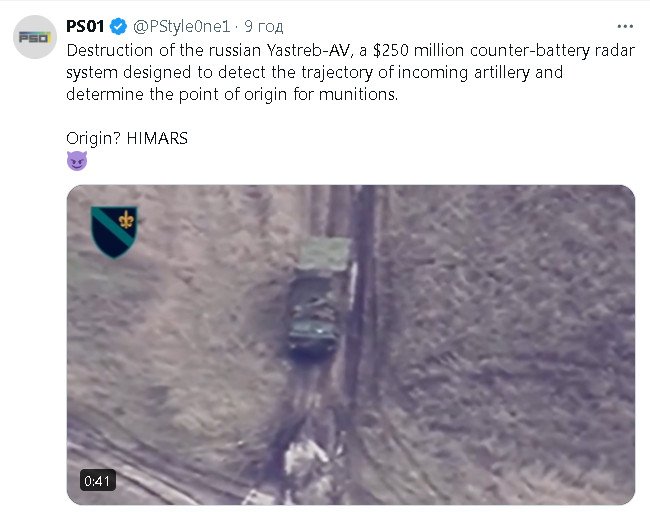Click the blue verified badge
650x515 pixels.
click(x=119, y=26)
